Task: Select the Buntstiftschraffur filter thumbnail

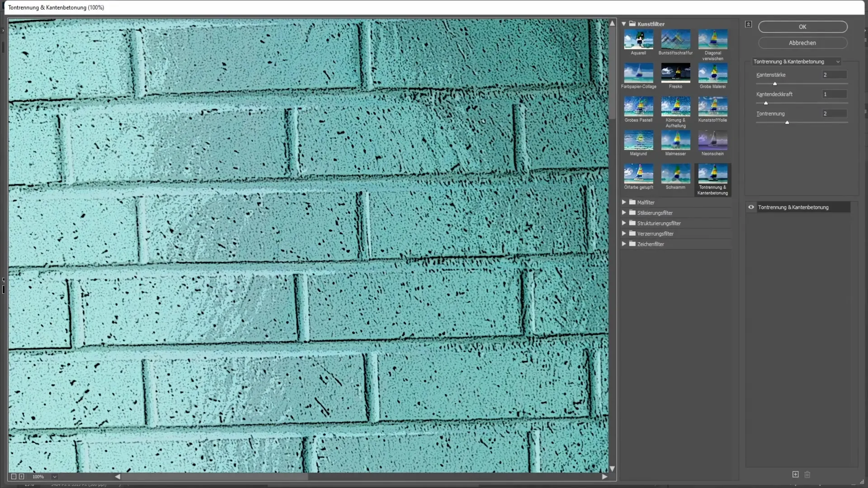Action: [675, 40]
